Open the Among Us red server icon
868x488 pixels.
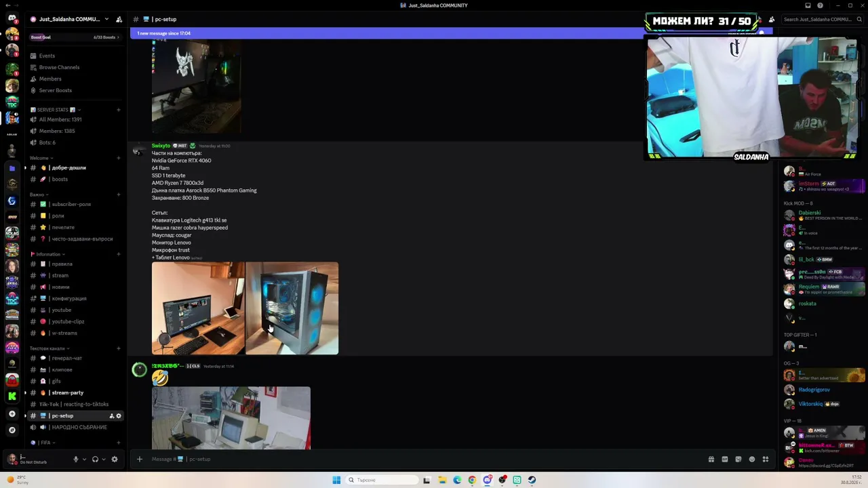coord(12,380)
